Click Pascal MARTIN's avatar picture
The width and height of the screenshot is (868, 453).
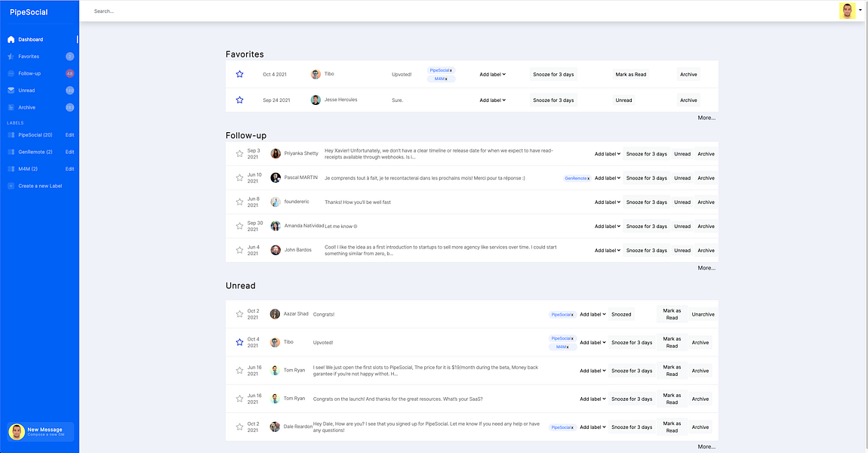click(275, 177)
